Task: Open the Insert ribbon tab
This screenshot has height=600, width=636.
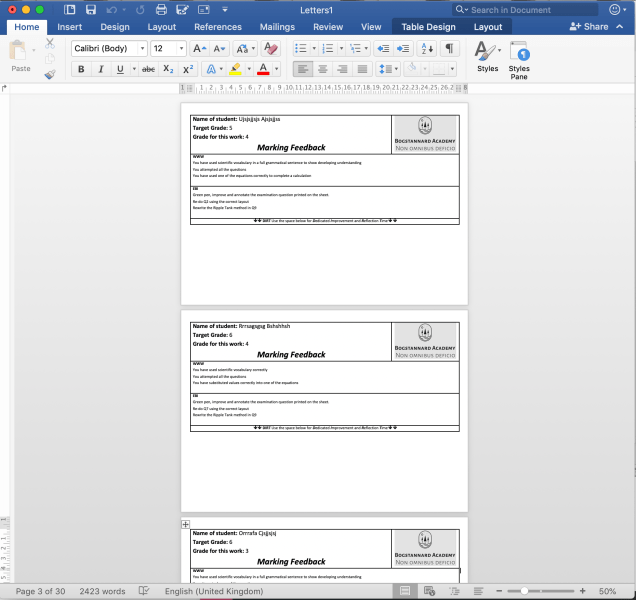Action: coord(69,27)
